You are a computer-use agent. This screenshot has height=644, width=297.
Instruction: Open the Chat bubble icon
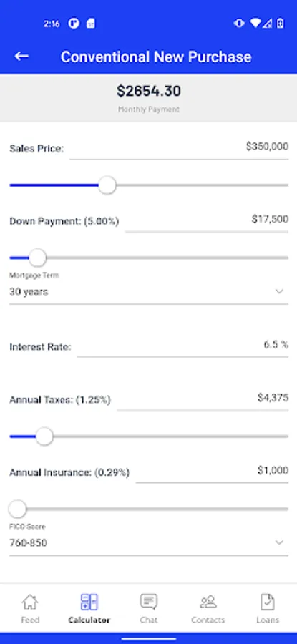click(x=149, y=602)
